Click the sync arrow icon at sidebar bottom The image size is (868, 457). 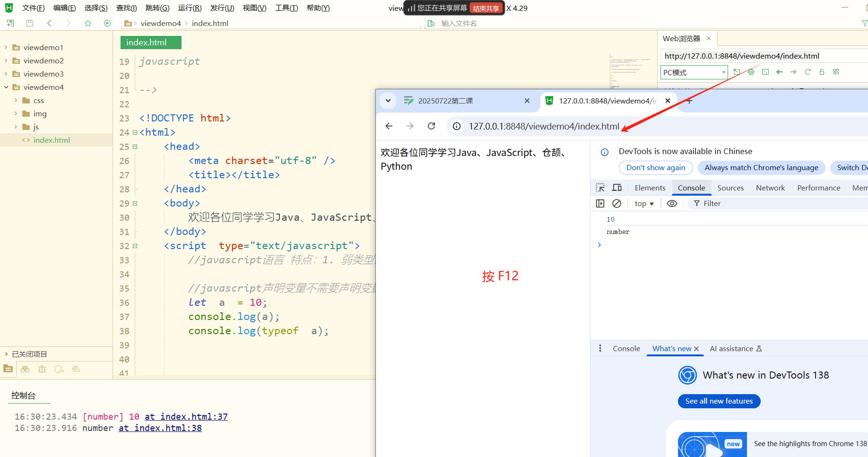point(59,369)
